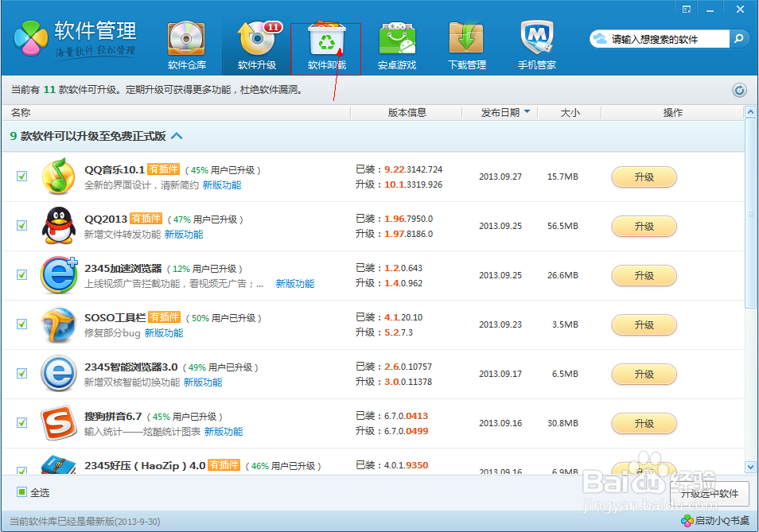Open the 手机管家 tab

(x=537, y=46)
